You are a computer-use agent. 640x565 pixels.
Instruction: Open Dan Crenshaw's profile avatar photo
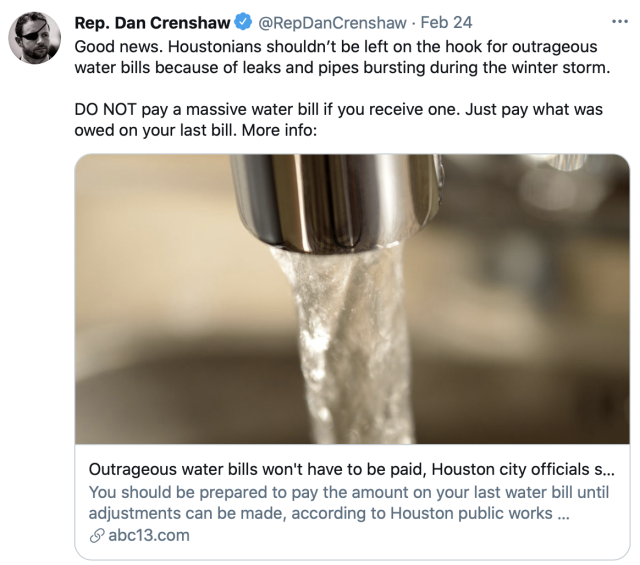(35, 38)
